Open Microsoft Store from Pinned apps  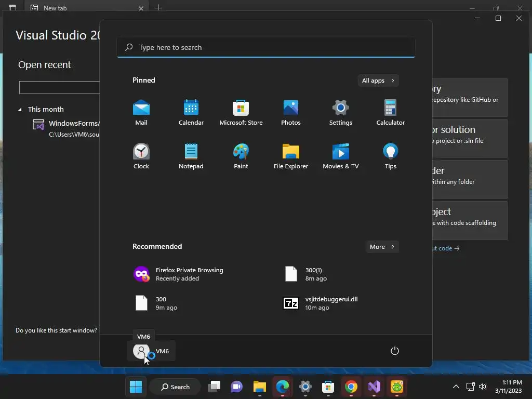[x=241, y=113]
